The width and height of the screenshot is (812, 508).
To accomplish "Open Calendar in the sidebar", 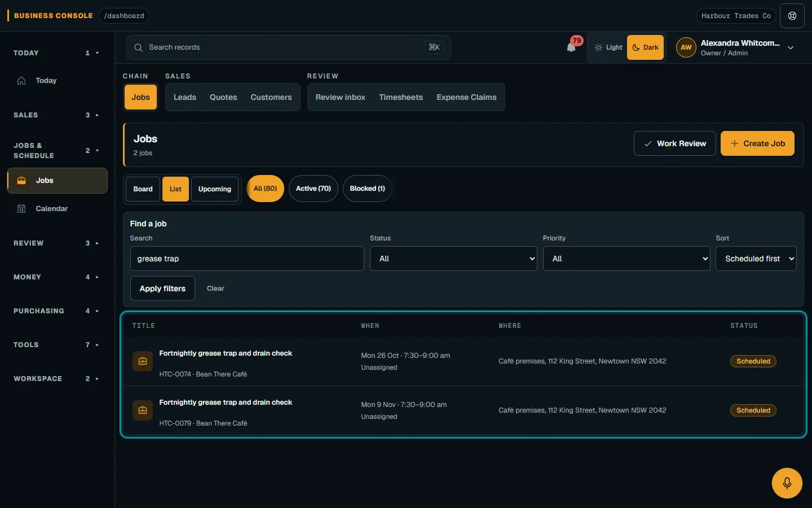I will coord(57,209).
